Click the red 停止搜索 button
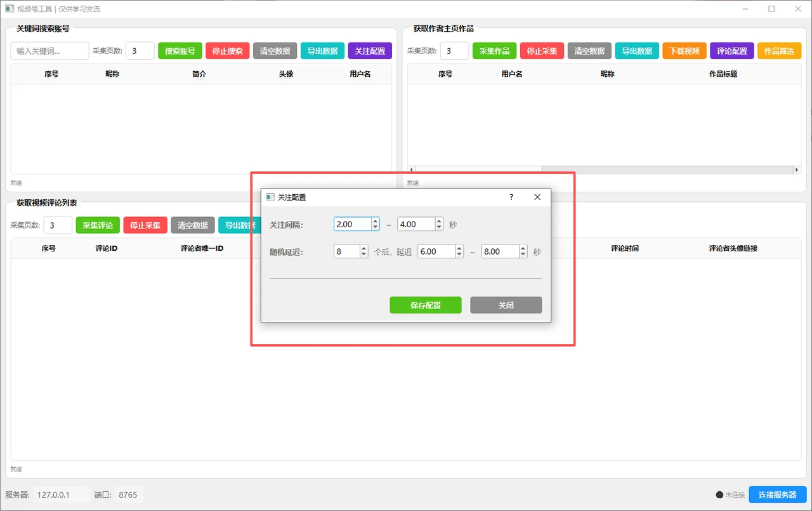Viewport: 812px width, 511px height. [x=228, y=51]
